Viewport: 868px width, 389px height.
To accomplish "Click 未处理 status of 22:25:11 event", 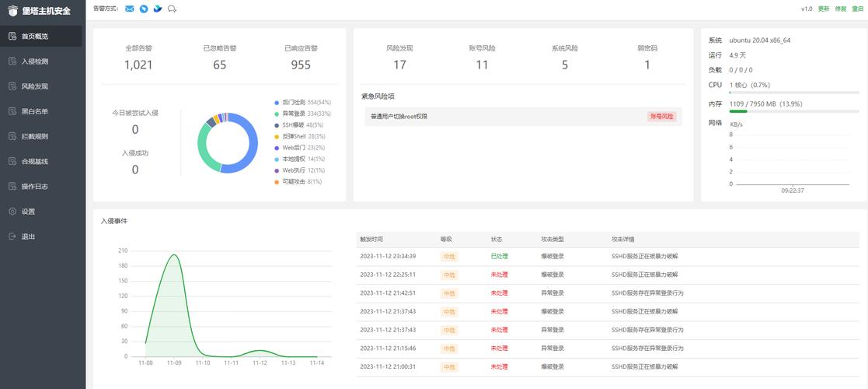I will [x=500, y=275].
